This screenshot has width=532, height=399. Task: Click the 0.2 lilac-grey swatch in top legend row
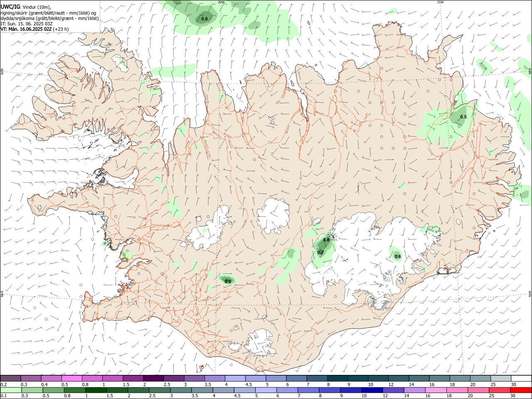tap(10, 378)
